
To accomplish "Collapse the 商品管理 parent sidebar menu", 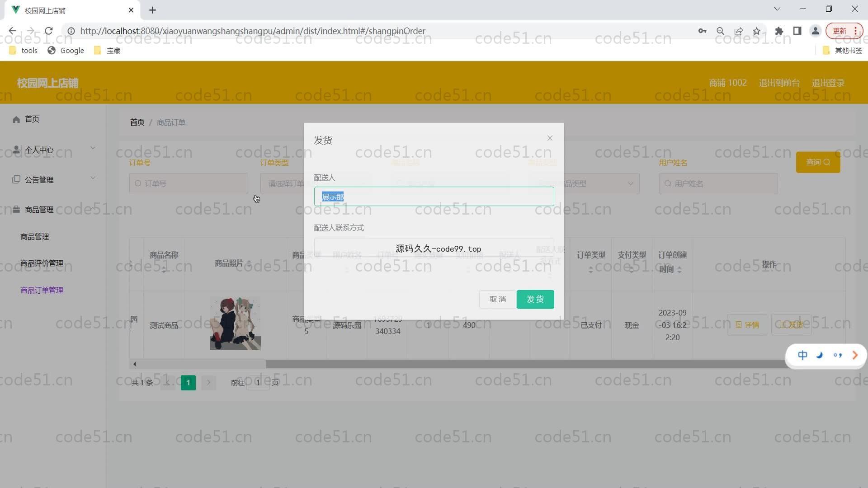I will [53, 209].
